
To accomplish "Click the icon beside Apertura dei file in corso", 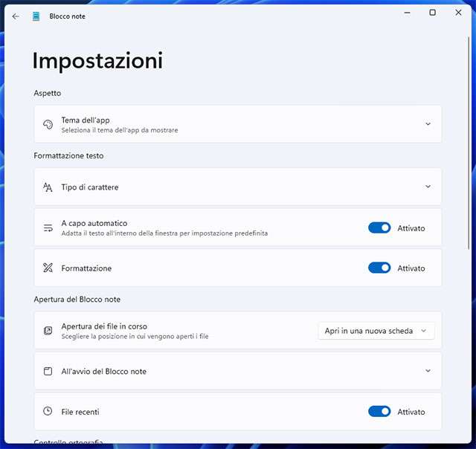I will click(x=48, y=331).
